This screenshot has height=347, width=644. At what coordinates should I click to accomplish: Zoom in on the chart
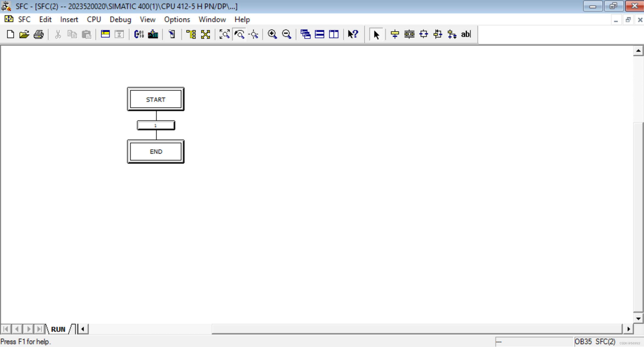[272, 34]
